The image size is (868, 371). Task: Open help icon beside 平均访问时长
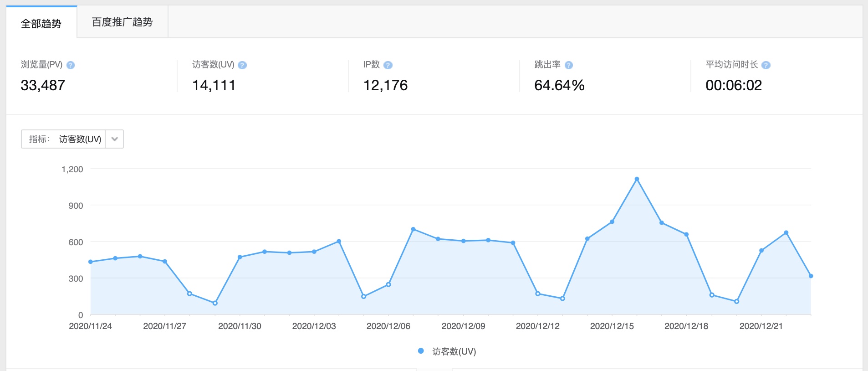click(x=766, y=65)
